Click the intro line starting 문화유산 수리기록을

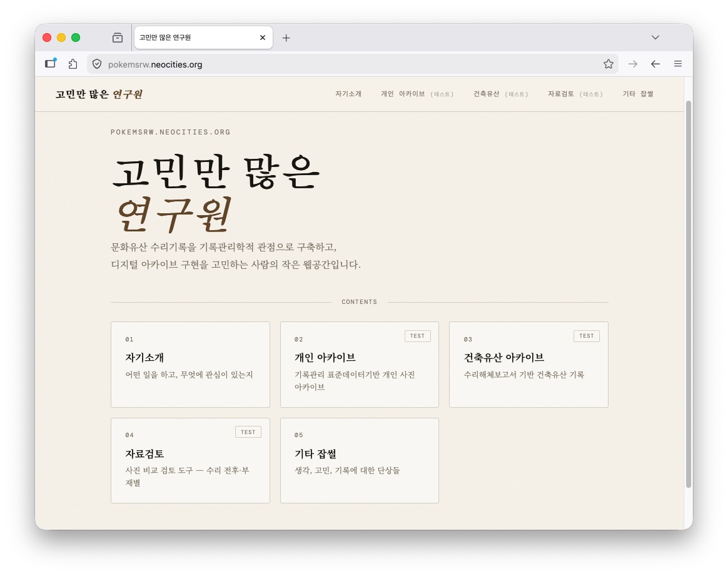coord(223,247)
